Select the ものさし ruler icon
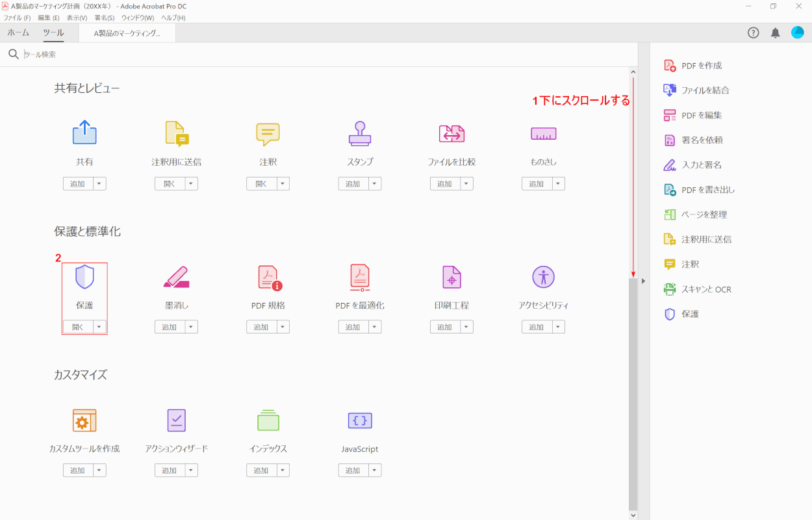 [543, 134]
